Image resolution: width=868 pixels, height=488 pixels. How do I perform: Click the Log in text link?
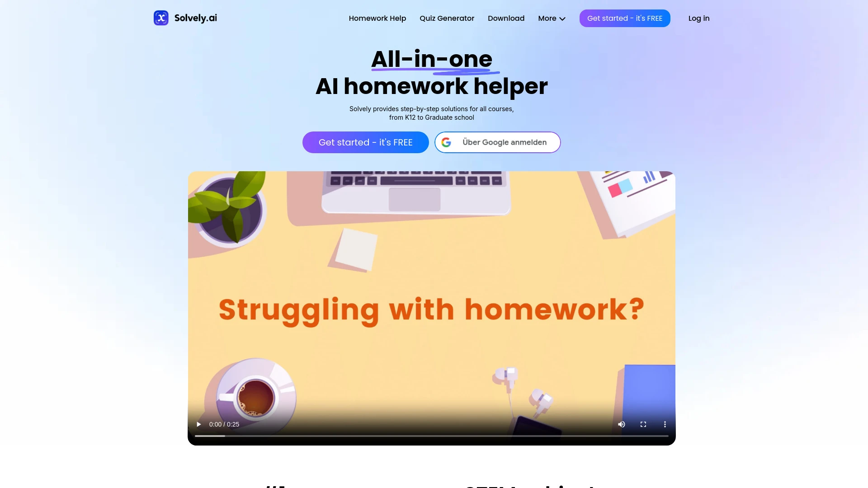click(699, 18)
